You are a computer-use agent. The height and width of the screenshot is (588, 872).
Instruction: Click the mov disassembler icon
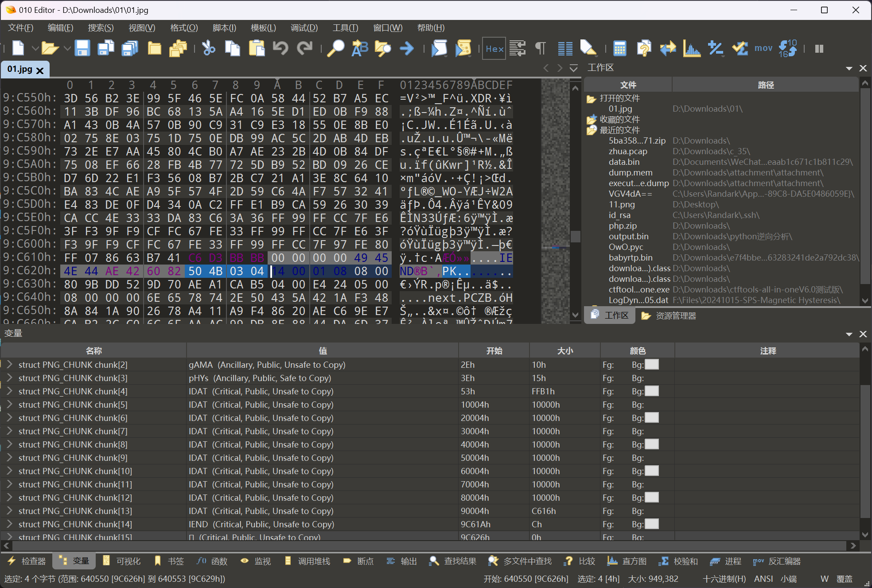[763, 48]
